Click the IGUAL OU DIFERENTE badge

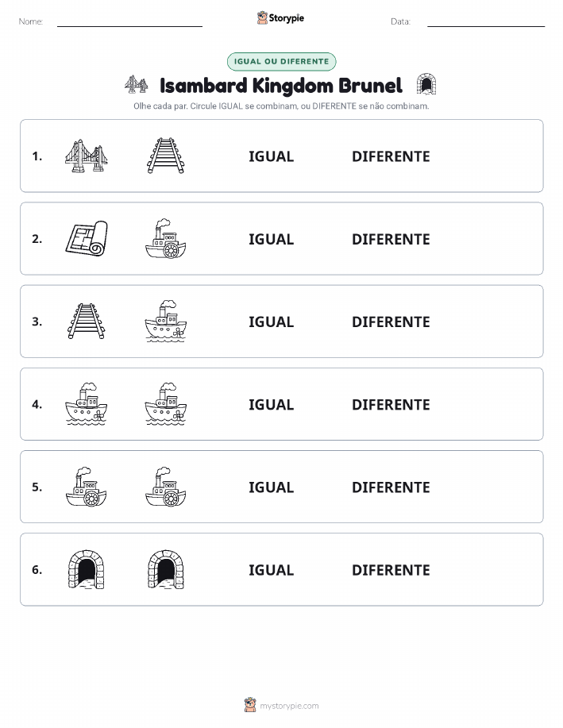(281, 61)
